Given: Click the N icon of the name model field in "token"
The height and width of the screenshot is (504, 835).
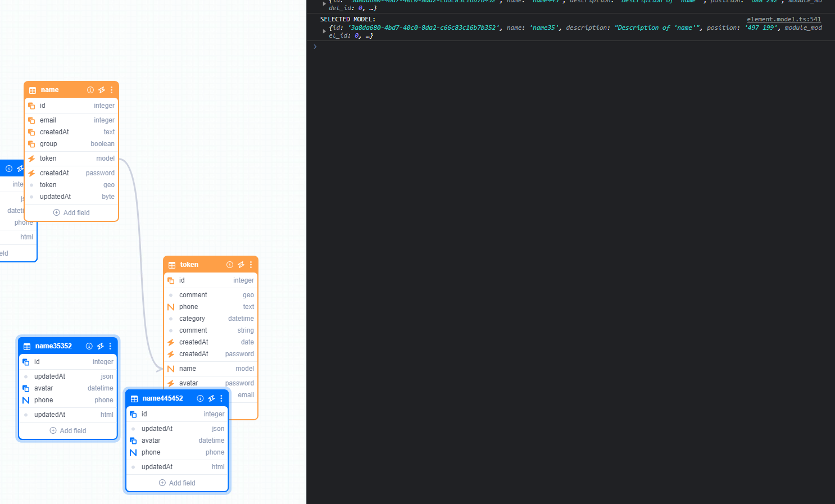Looking at the screenshot, I should click(x=171, y=369).
